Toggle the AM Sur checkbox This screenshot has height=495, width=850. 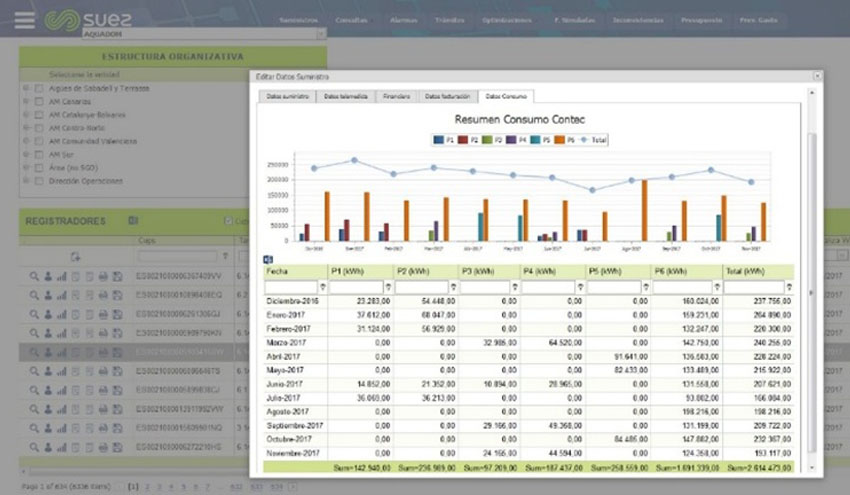click(x=39, y=155)
